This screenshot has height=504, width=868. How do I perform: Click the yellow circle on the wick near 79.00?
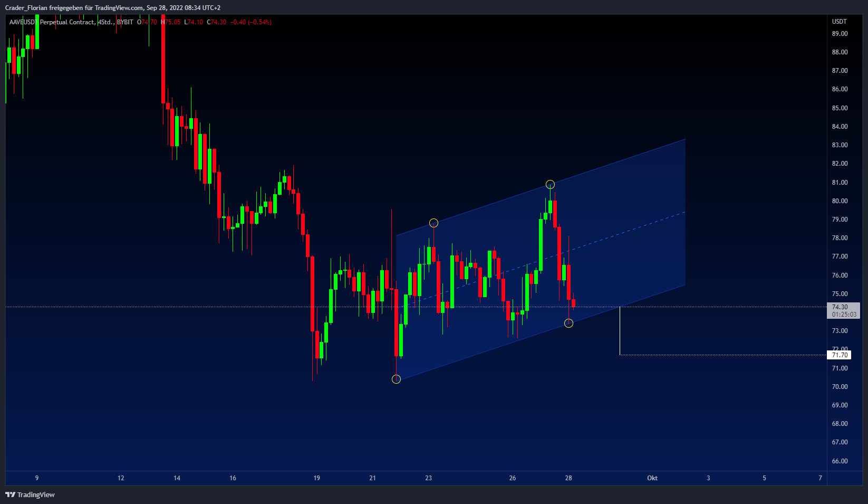tap(433, 223)
